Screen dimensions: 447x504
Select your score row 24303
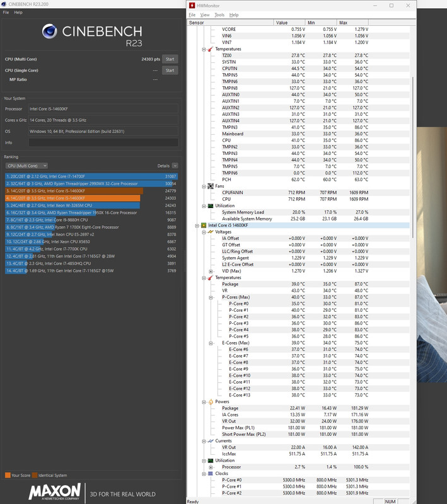point(91,198)
